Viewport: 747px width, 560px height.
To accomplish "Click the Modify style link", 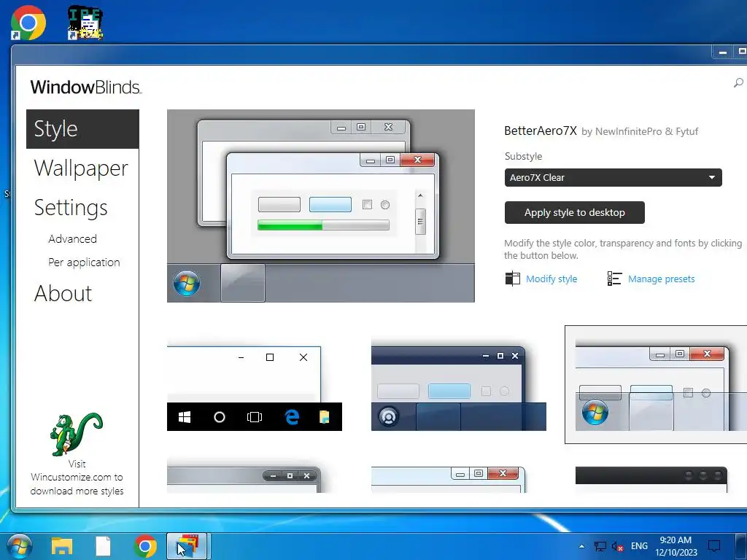I will 551,279.
